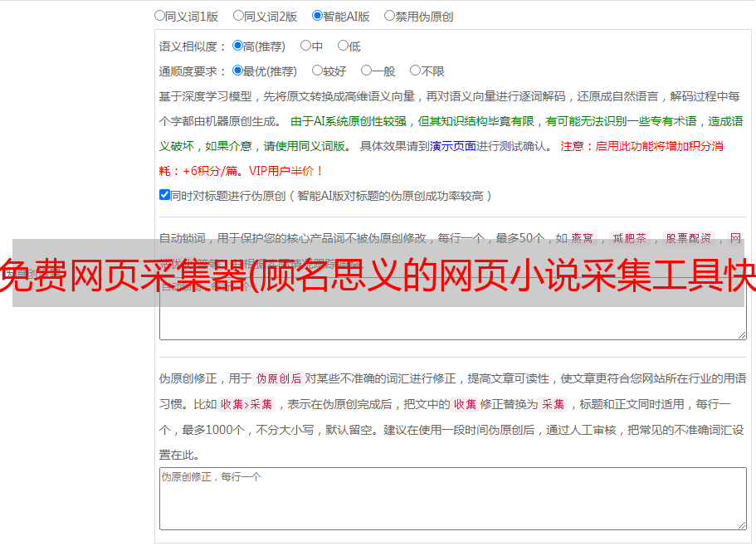
Task: Click the 伪原创后 highlighted term
Action: point(279,378)
